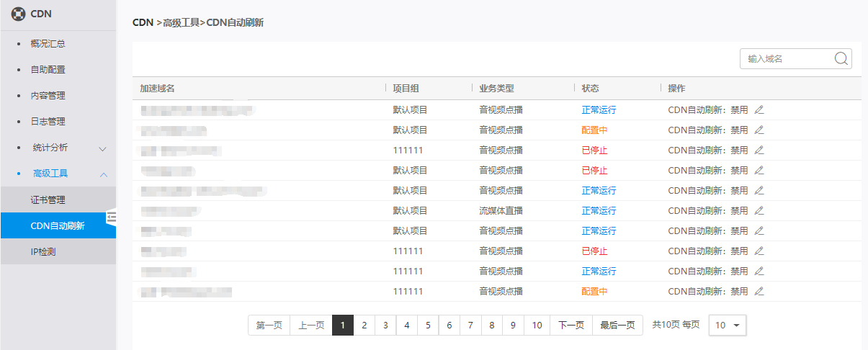Open the 日志管理 sidebar item

48,122
